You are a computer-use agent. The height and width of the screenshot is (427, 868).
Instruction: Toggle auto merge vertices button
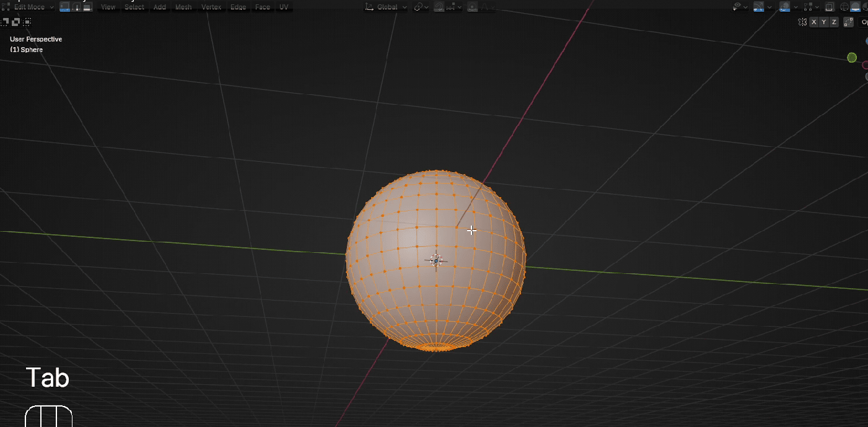pos(849,22)
